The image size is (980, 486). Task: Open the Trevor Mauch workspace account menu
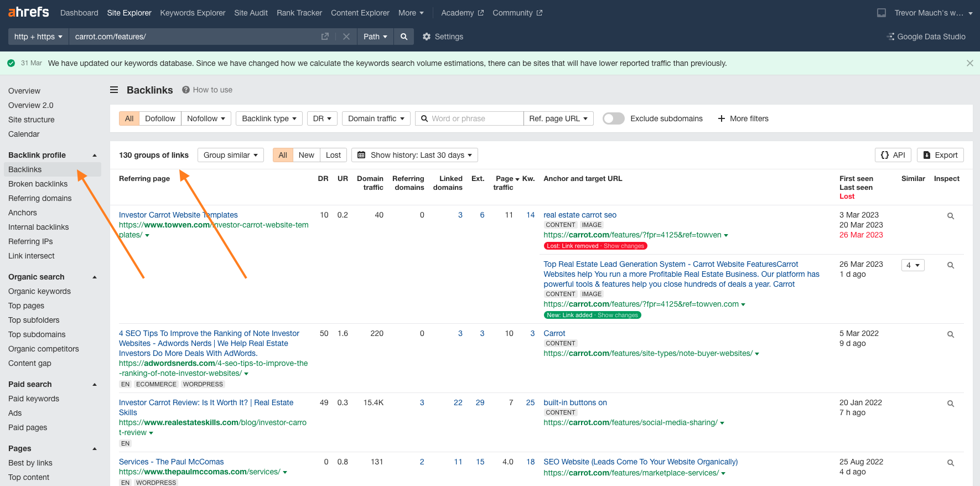pos(934,13)
